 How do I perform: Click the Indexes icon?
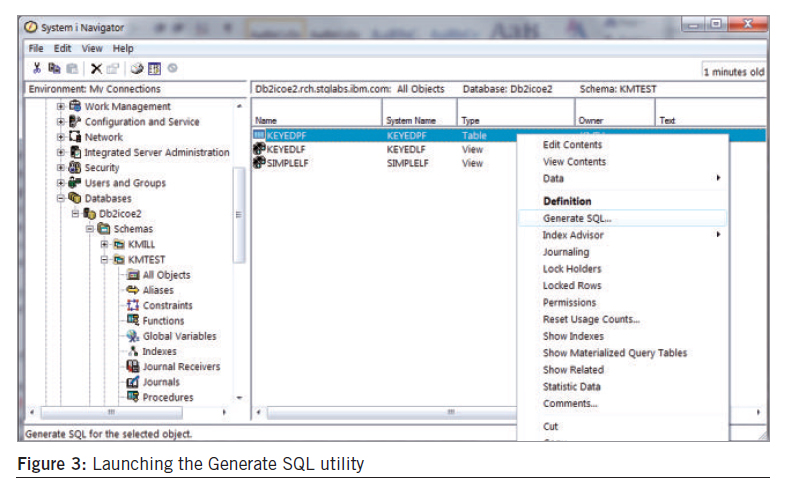(x=134, y=351)
